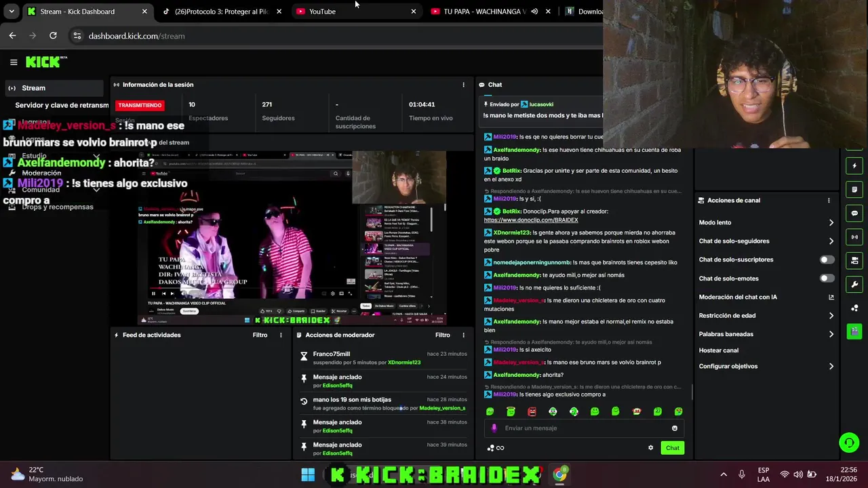Open Filtro in Acciones de moderador
868x488 pixels.
click(x=443, y=335)
